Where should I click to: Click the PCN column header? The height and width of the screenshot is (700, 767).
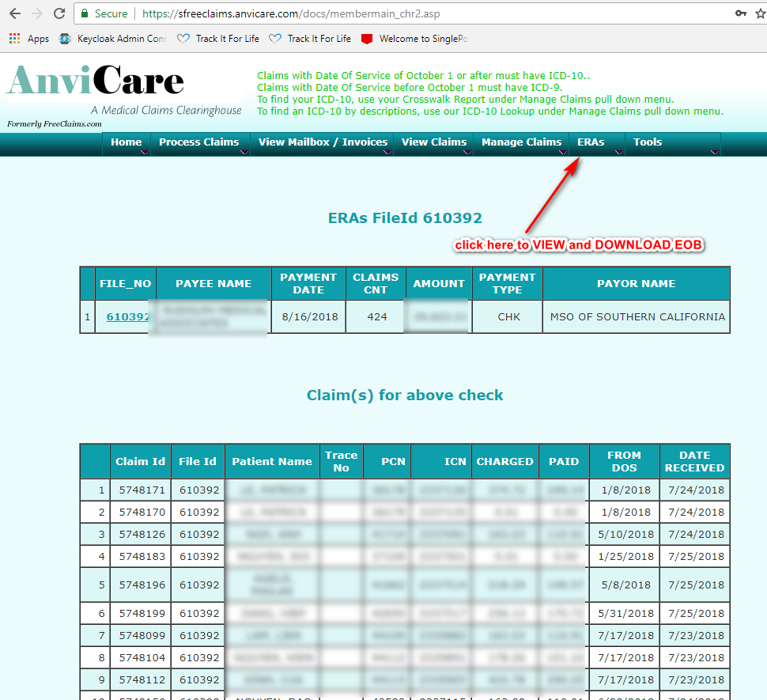click(x=387, y=462)
